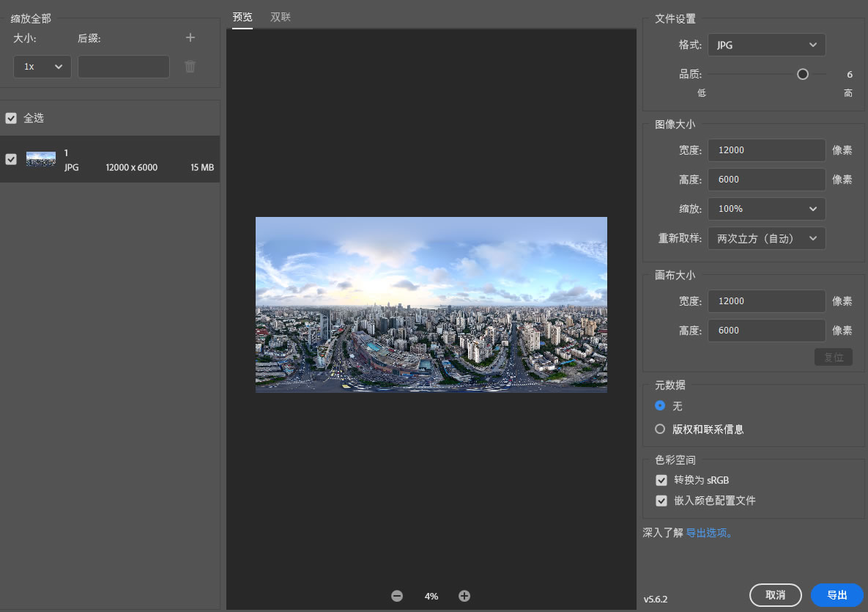This screenshot has width=868, height=612.
Task: Zoom in preview with plus icon
Action: pyautogui.click(x=464, y=596)
